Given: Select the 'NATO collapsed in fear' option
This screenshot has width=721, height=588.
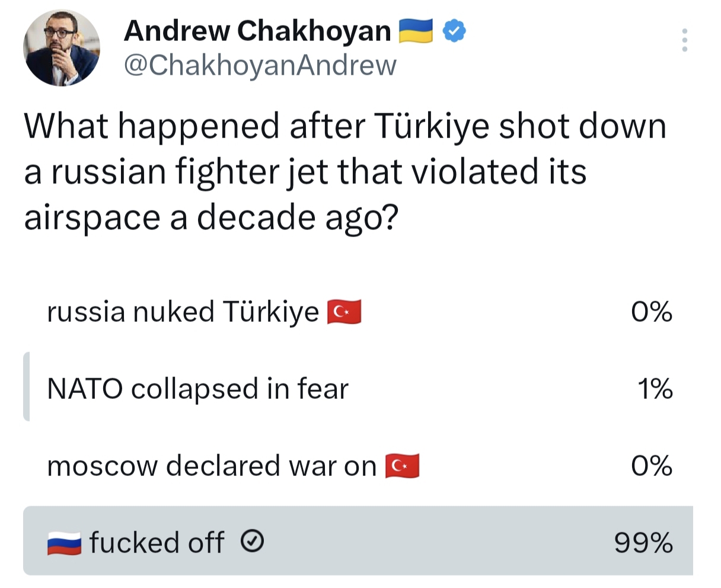Looking at the screenshot, I should 197,389.
